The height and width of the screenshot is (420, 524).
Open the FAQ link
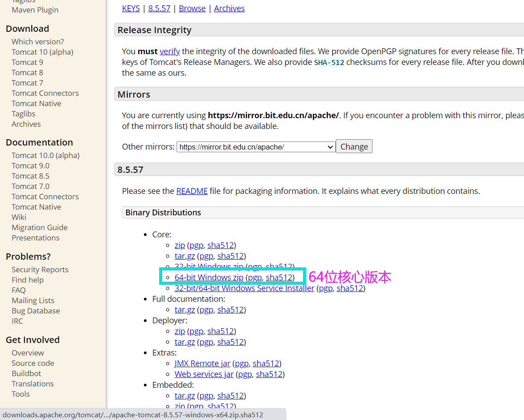pos(19,291)
